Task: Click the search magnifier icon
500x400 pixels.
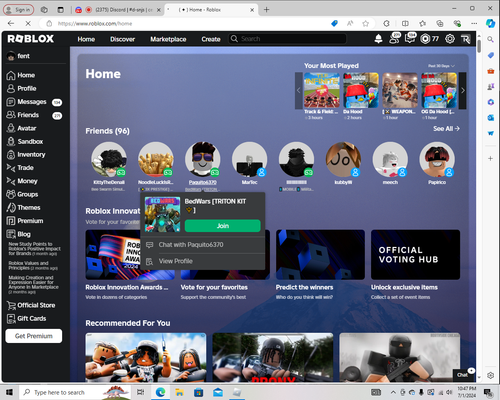Action: [234, 39]
